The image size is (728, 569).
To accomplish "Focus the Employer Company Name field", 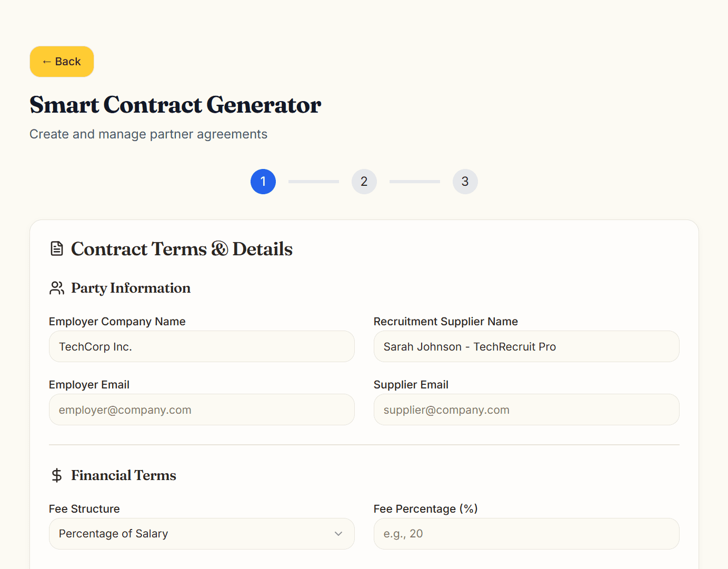I will click(x=202, y=346).
